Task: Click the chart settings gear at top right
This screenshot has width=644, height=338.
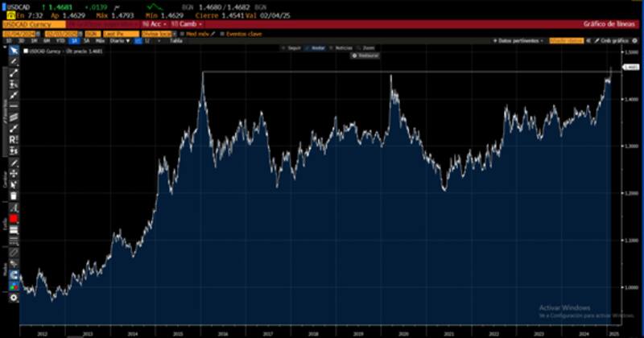Action: pyautogui.click(x=635, y=39)
